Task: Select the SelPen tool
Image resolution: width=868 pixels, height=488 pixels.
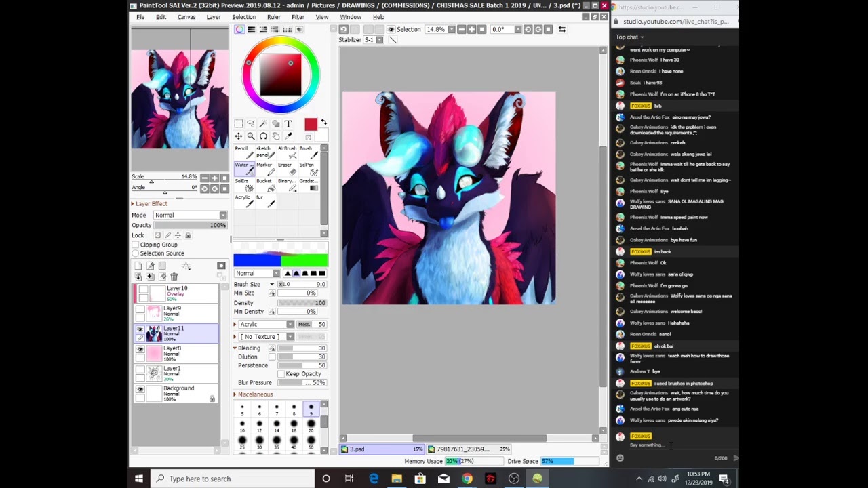Action: pyautogui.click(x=308, y=168)
